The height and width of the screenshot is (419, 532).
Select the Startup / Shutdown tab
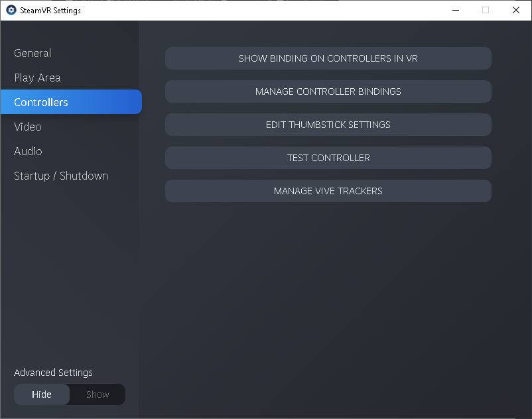(x=61, y=176)
